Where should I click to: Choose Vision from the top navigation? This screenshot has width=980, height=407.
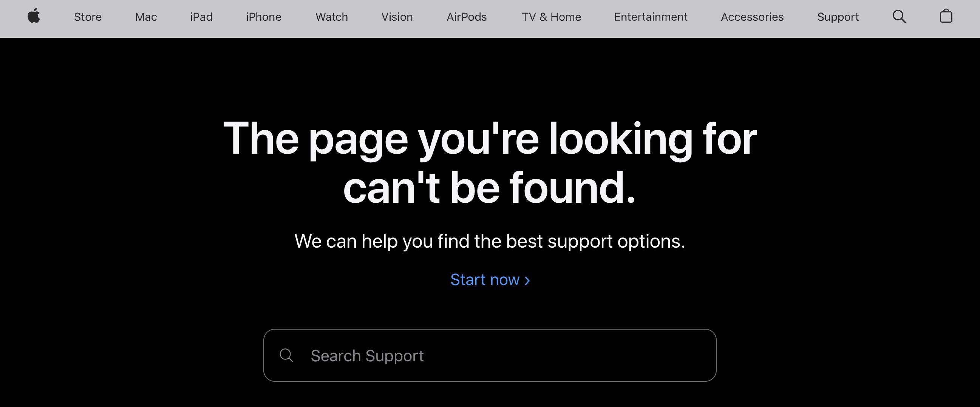coord(397,17)
